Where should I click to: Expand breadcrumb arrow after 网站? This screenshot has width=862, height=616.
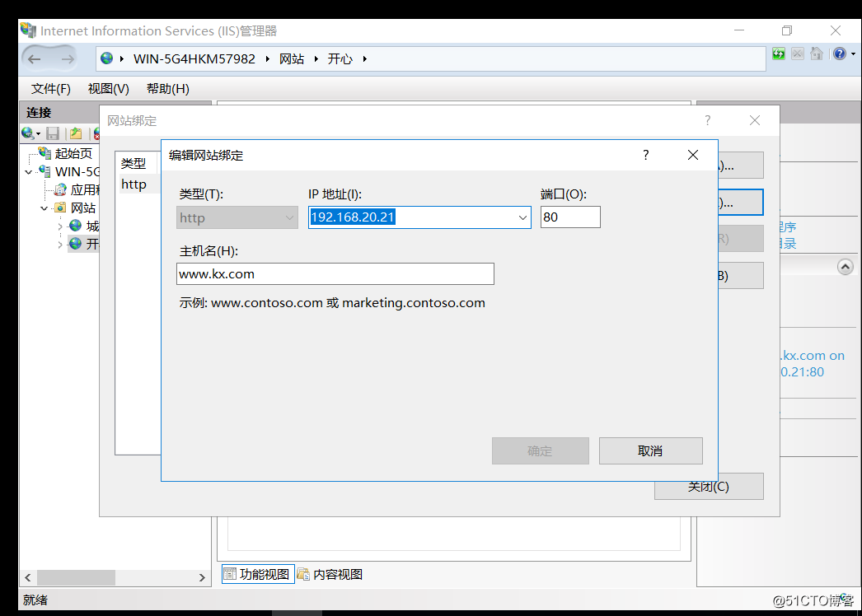316,58
